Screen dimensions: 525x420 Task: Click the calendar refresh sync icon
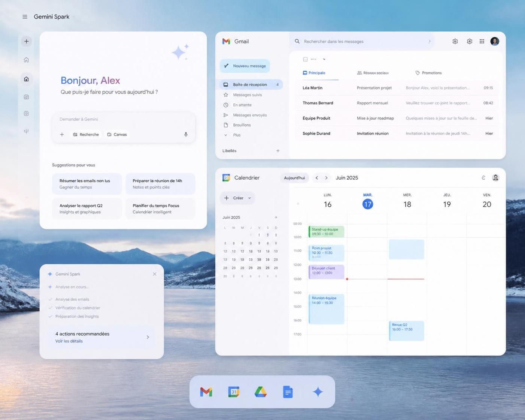click(483, 178)
